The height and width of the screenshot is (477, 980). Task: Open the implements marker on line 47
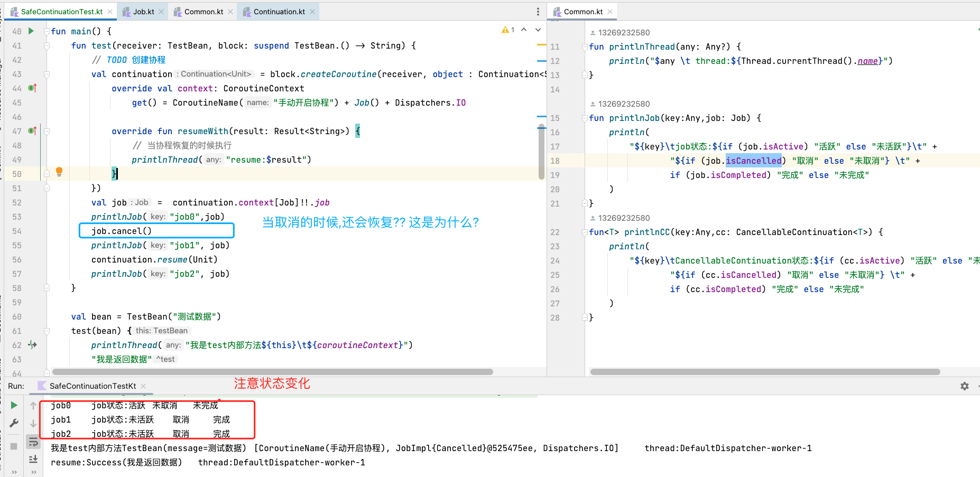pyautogui.click(x=32, y=130)
